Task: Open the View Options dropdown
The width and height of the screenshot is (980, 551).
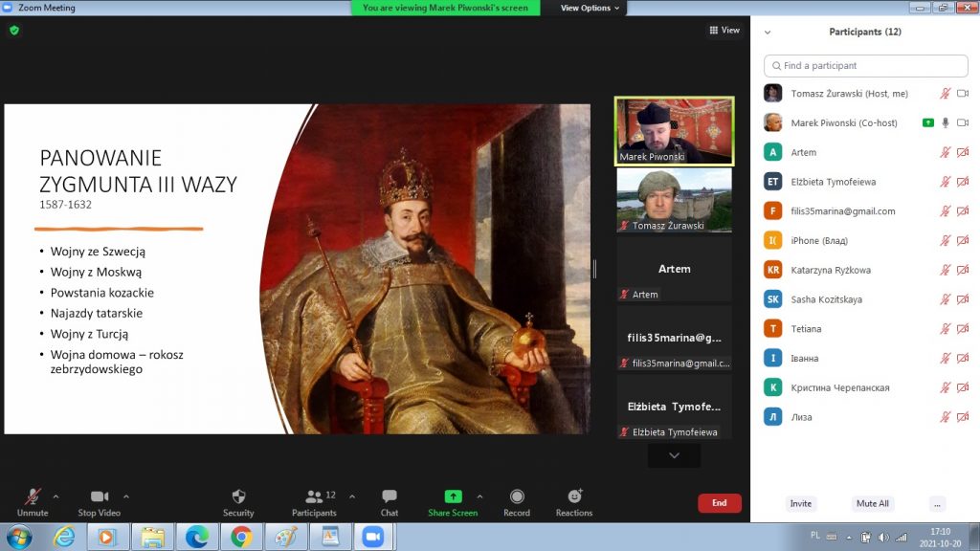Action: (x=590, y=8)
